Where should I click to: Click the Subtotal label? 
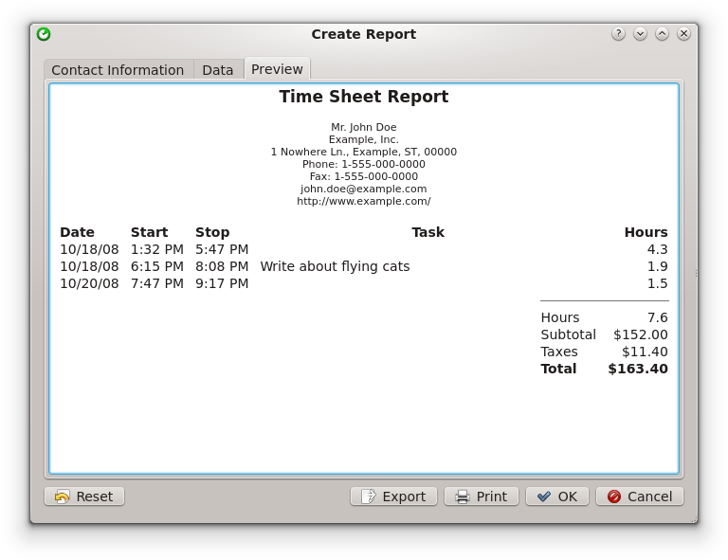tap(569, 334)
